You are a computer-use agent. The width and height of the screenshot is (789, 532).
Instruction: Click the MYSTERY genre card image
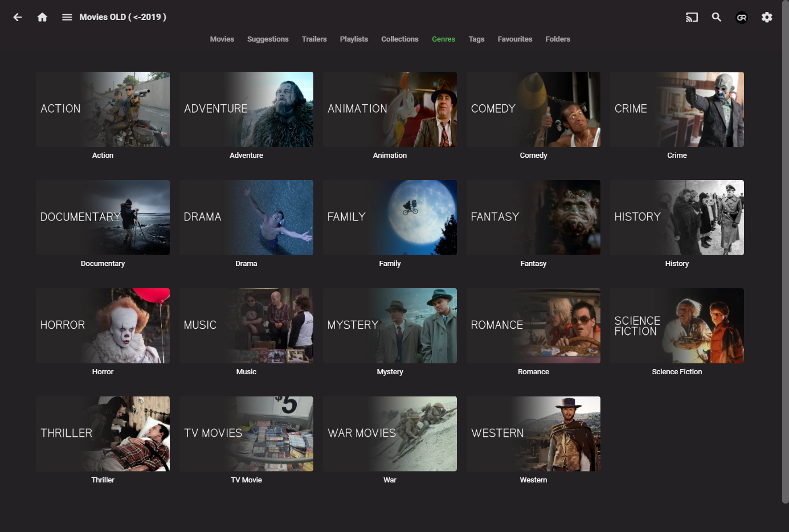tap(390, 326)
